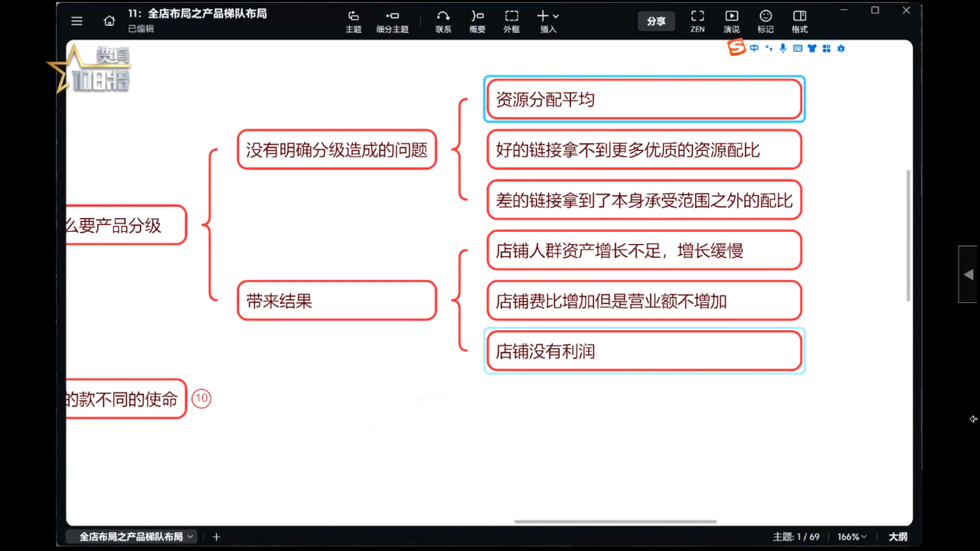Insert a new topic with the 主题 icon
This screenshot has height=551, width=980.
click(353, 21)
